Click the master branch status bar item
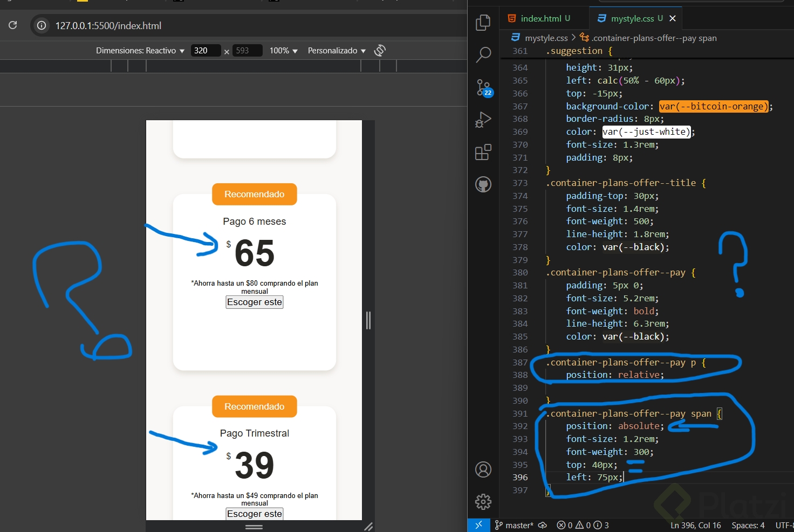 tap(514, 525)
